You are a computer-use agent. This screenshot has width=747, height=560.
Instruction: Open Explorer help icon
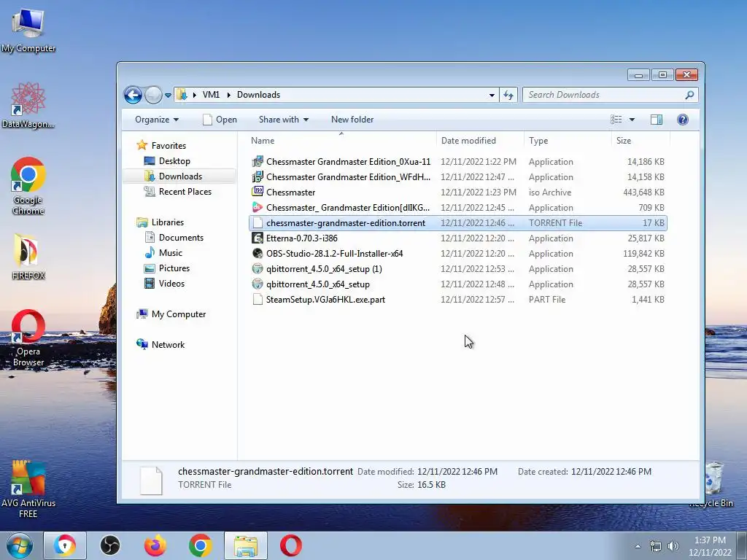[682, 120]
